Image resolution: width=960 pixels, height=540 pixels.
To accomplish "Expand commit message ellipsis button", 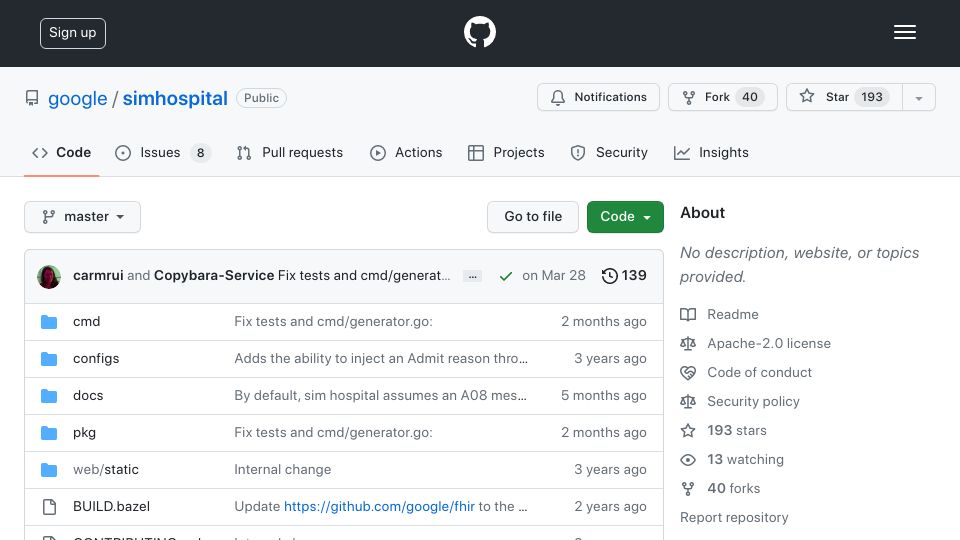I will tap(472, 277).
